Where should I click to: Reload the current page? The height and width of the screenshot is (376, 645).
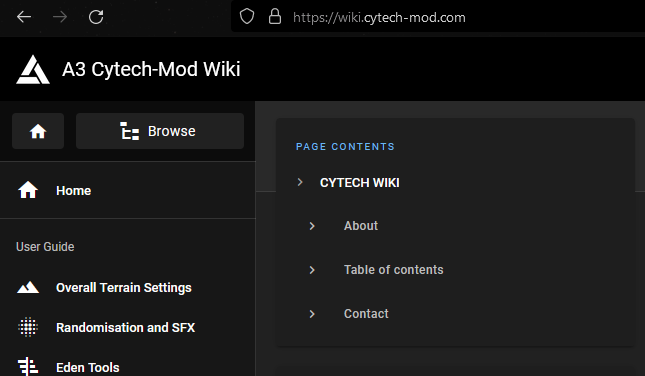pyautogui.click(x=96, y=17)
